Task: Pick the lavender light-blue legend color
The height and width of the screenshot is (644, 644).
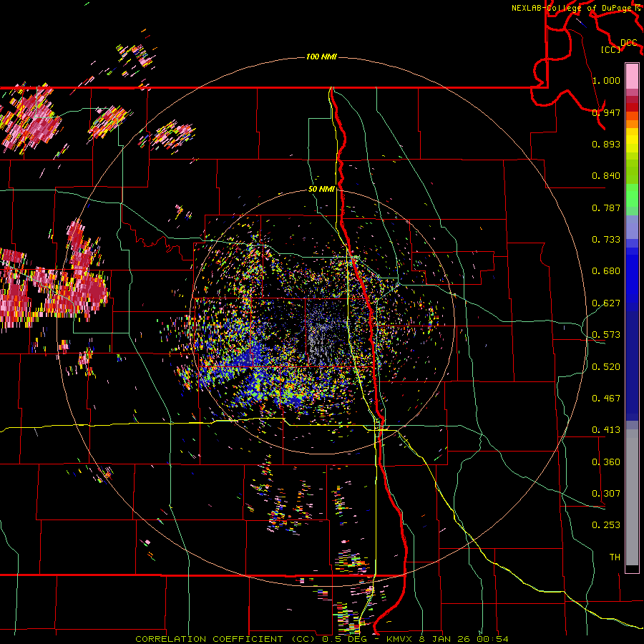Action: click(632, 227)
